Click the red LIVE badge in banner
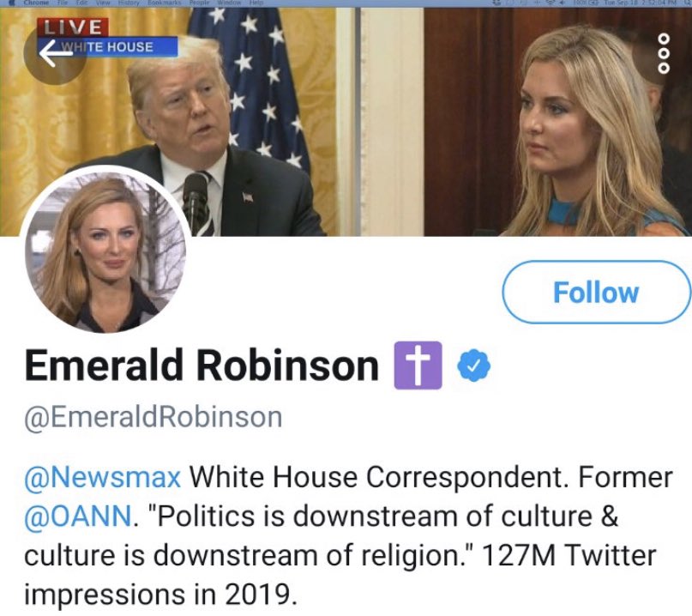The height and width of the screenshot is (616, 692). pos(72,27)
